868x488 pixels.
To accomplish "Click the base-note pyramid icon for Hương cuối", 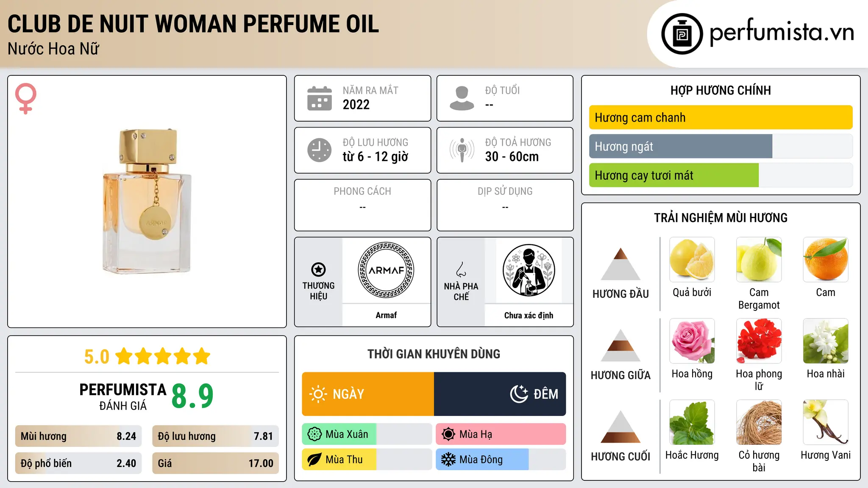I will (620, 427).
